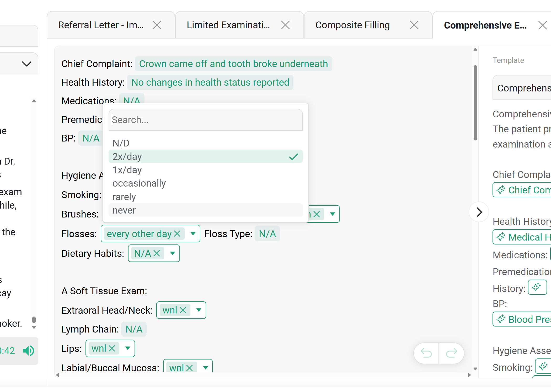Click BP N/A value
551x392 pixels.
[91, 138]
